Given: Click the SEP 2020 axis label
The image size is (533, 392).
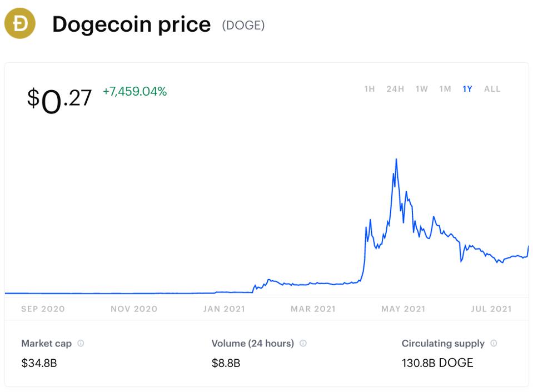Looking at the screenshot, I should (43, 309).
